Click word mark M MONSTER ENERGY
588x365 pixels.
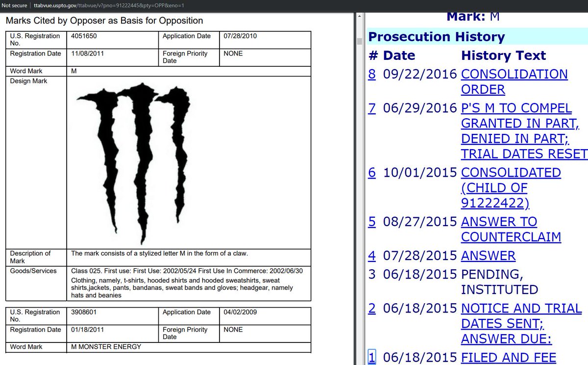coord(106,347)
